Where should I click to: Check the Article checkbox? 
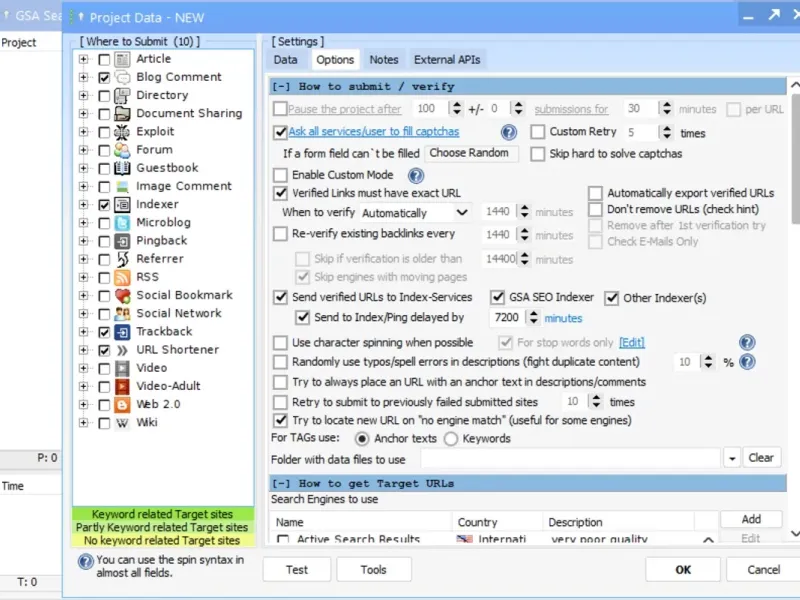click(104, 60)
